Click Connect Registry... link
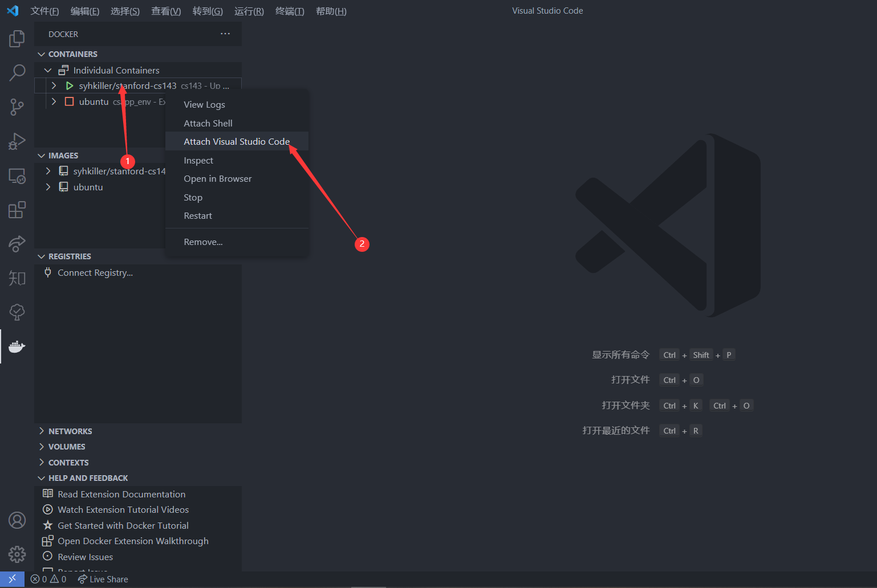 (x=95, y=272)
